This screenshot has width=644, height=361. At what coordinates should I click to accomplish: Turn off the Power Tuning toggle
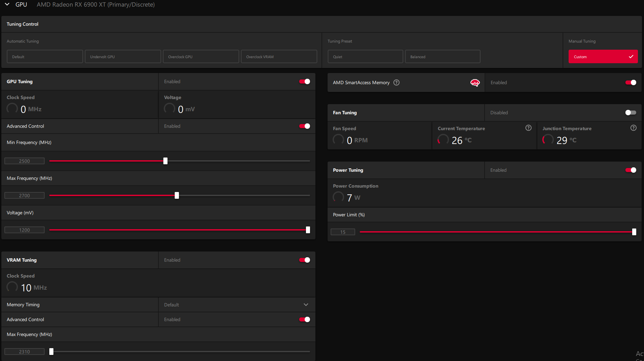tap(630, 170)
